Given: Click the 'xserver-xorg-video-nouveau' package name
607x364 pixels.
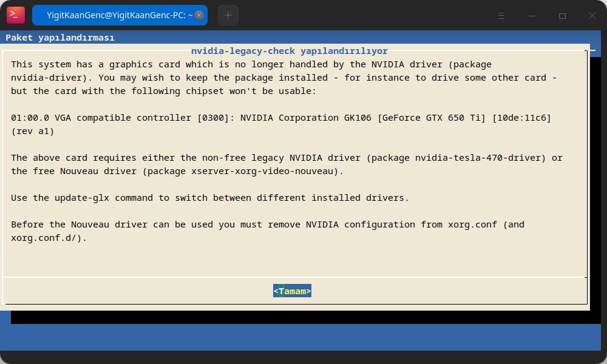Looking at the screenshot, I should 262,171.
